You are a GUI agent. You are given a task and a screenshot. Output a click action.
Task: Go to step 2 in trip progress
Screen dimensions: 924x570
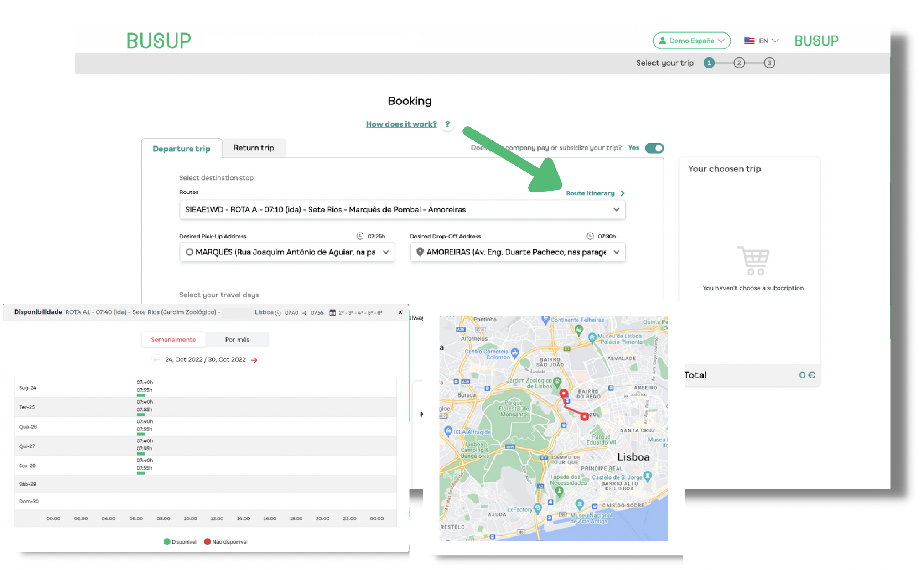[739, 63]
